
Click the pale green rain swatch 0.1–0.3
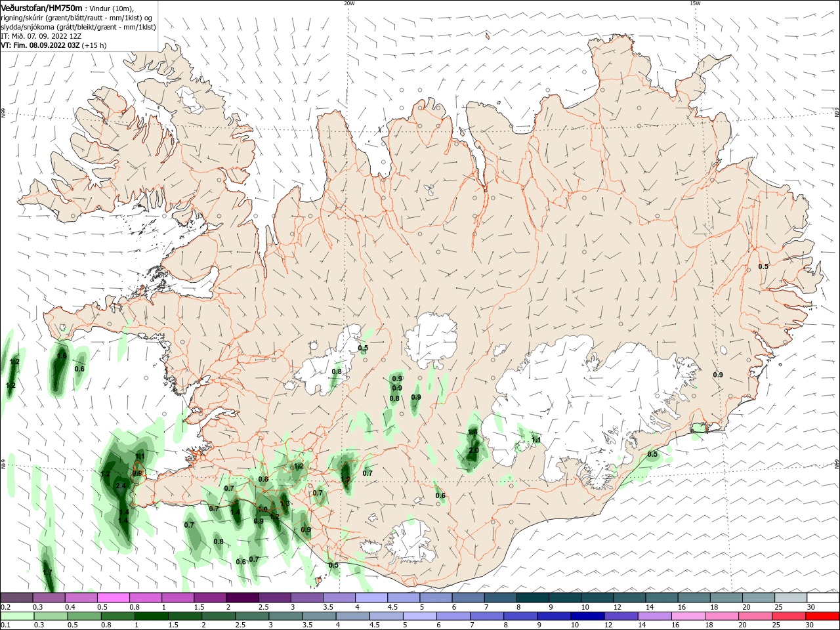(17, 616)
